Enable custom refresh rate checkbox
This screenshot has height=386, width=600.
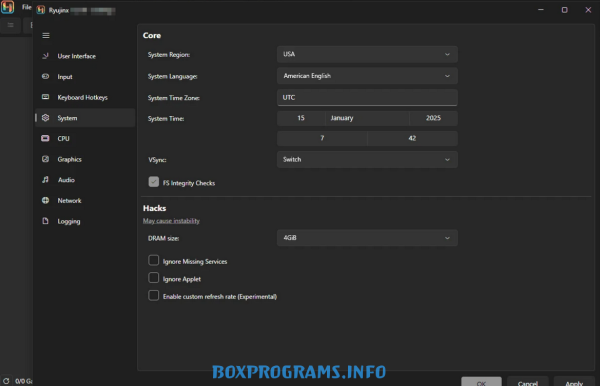click(x=153, y=296)
